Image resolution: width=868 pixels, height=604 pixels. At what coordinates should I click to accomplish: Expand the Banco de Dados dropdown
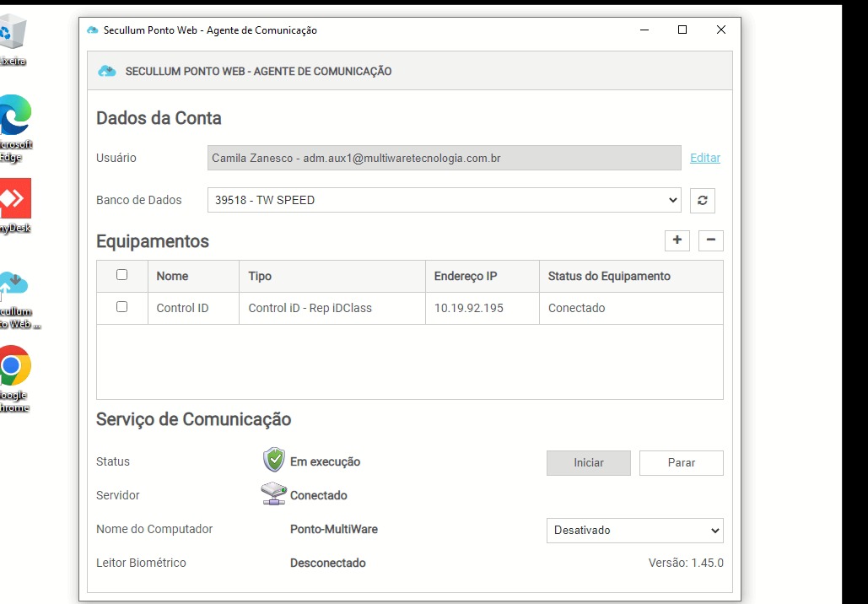pyautogui.click(x=444, y=201)
